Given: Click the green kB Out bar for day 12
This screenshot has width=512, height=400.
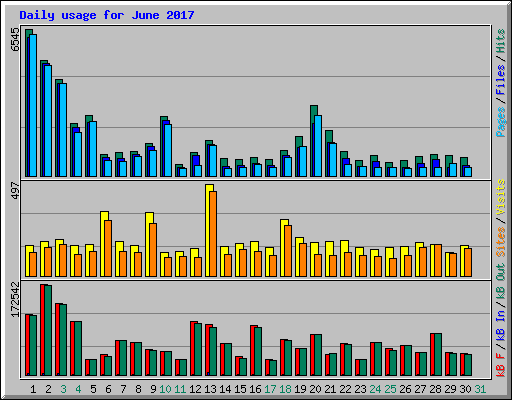Looking at the screenshot, I should [198, 350].
